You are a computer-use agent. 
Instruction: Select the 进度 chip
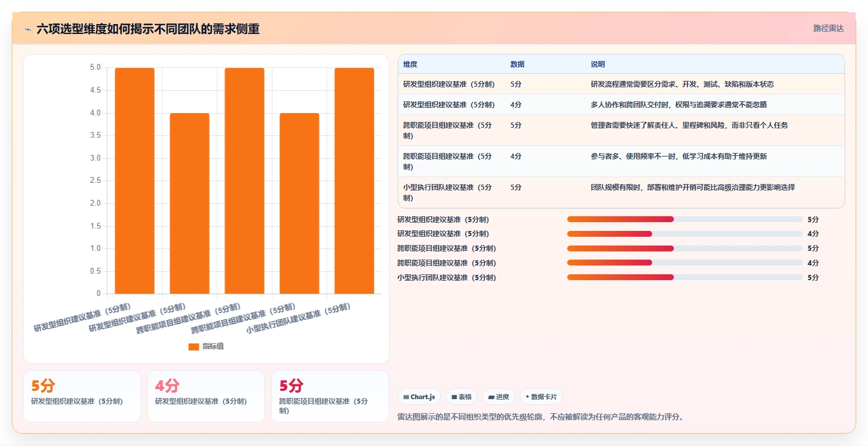(499, 397)
